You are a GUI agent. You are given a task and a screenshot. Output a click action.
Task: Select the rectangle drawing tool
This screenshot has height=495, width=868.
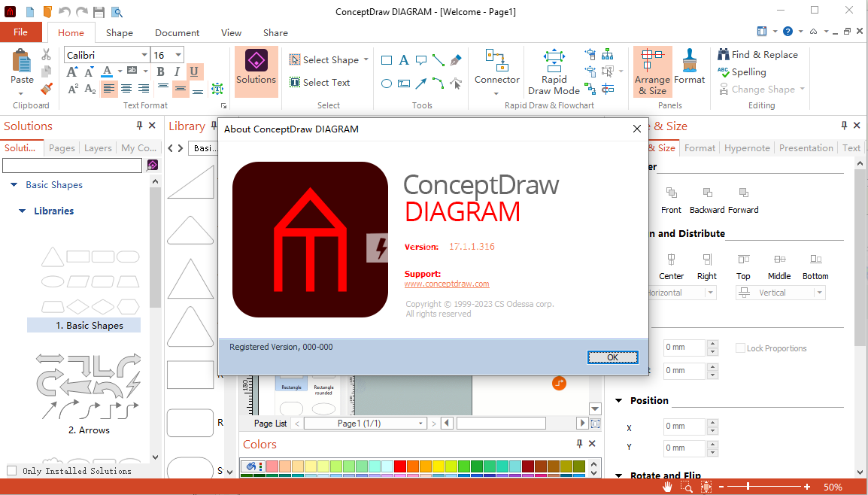(x=387, y=61)
